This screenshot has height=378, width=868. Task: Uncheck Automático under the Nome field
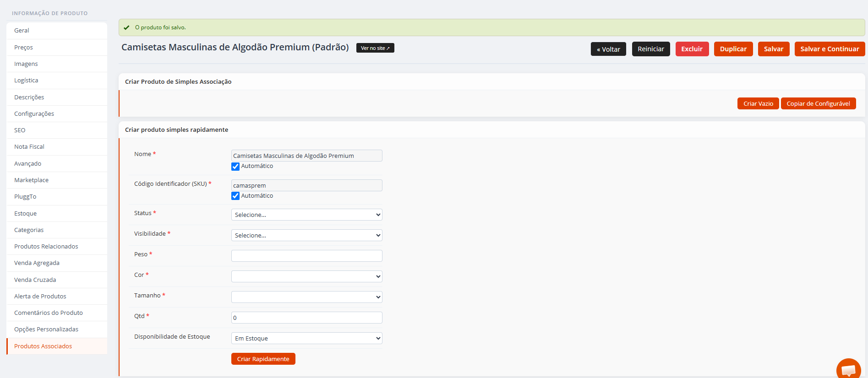[235, 166]
